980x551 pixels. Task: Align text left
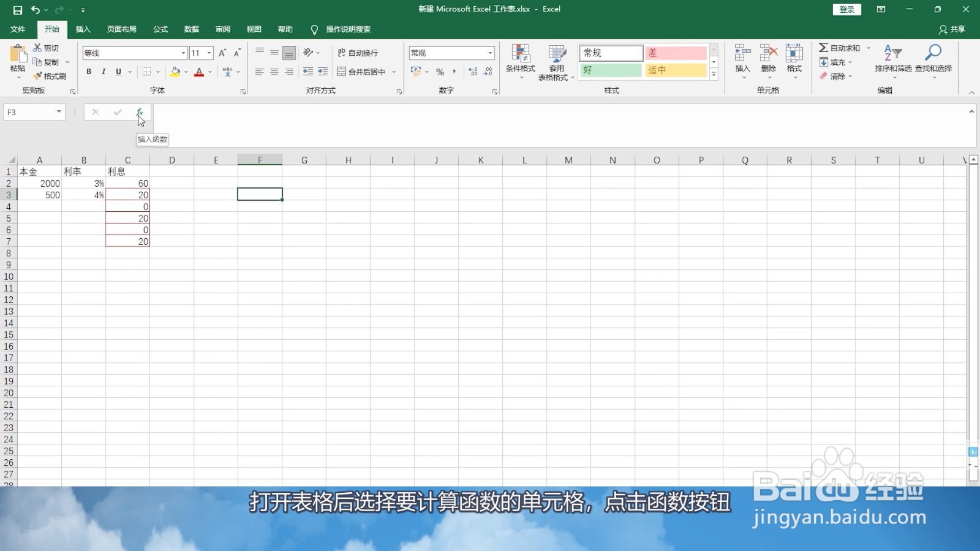260,72
